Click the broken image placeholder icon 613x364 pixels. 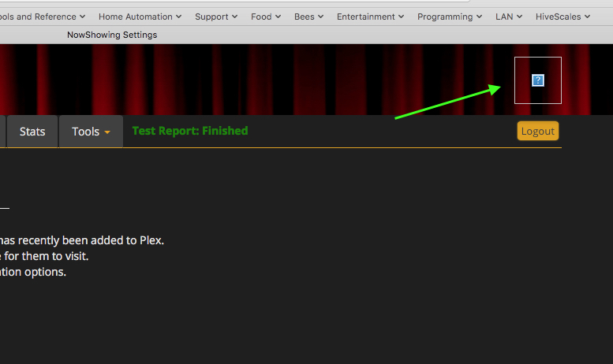tap(538, 80)
